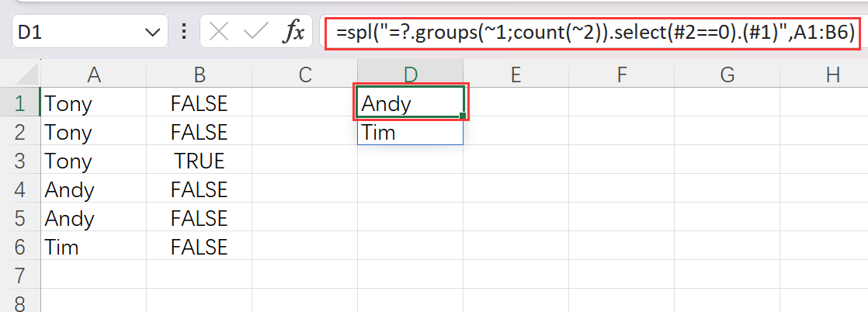Select column A header
The height and width of the screenshot is (312, 868).
pos(94,75)
